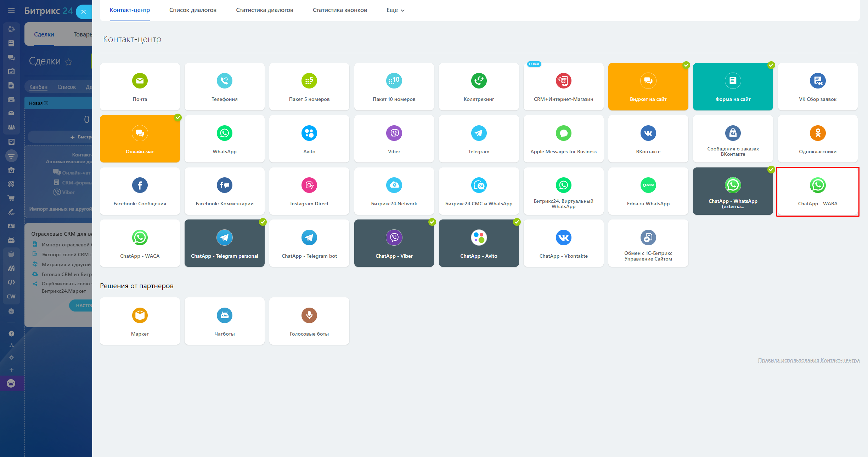868x457 pixels.
Task: Open the Viber connector tile
Action: click(x=394, y=139)
